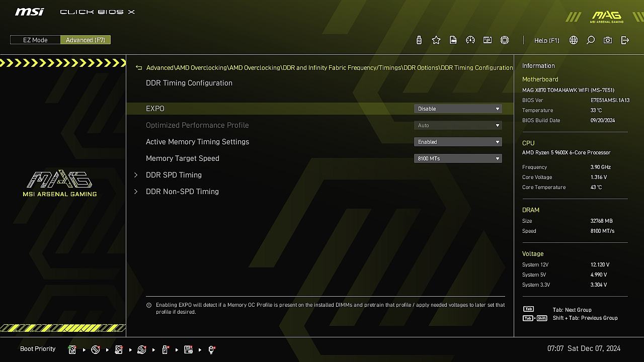
Task: Open the language globe icon
Action: pyautogui.click(x=574, y=40)
